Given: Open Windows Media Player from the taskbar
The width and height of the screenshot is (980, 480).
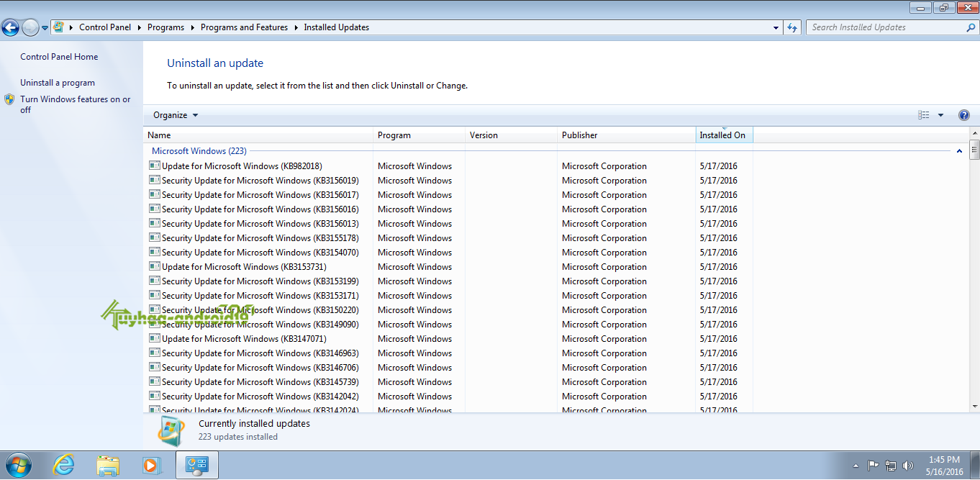Looking at the screenshot, I should tap(151, 466).
